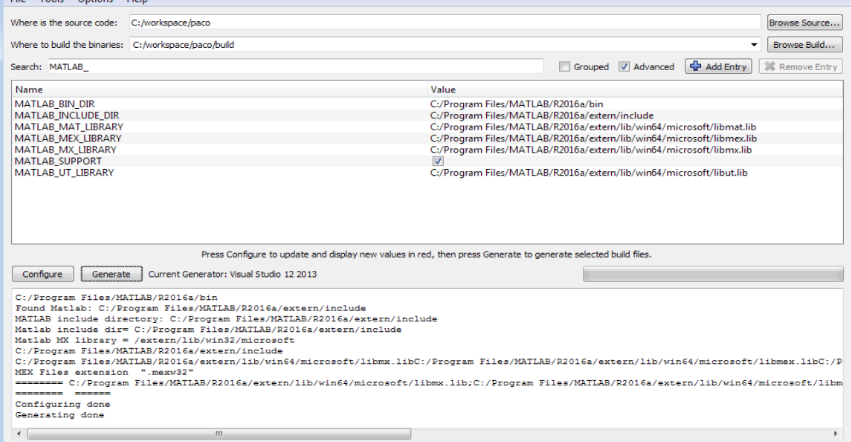Select the MATLAB_SUPPORT entry name
Screen dimensions: 851x442
coord(58,161)
